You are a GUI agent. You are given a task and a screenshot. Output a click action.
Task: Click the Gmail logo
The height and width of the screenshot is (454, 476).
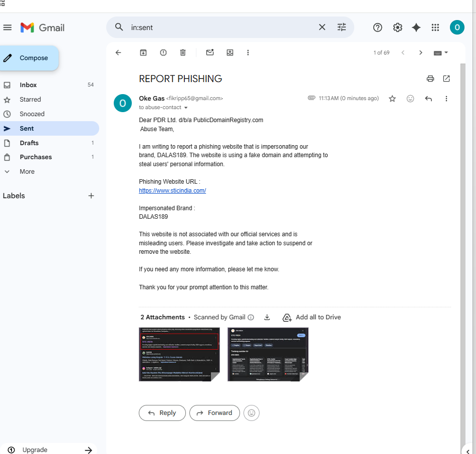tap(43, 28)
